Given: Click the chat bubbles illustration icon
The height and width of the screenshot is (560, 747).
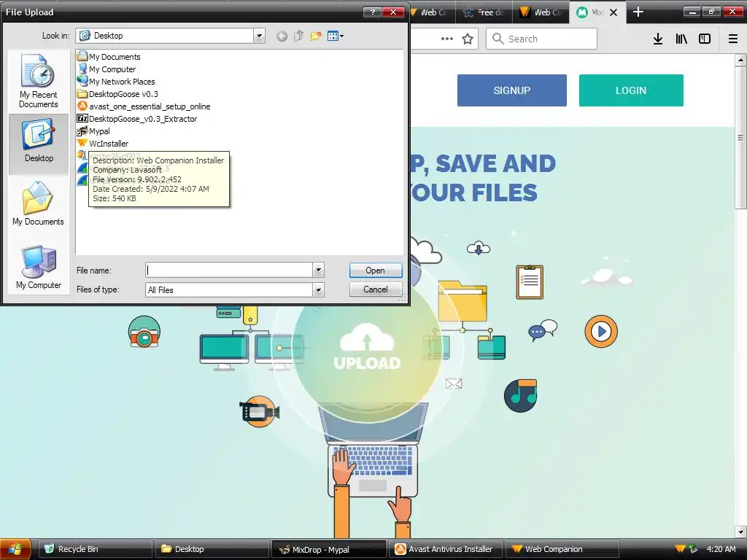Looking at the screenshot, I should [x=543, y=330].
